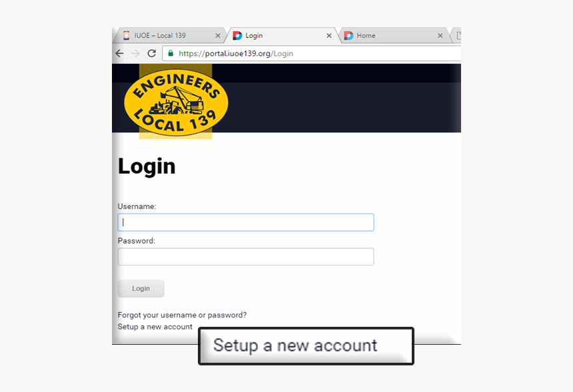Click the Engineers Local 139 logo
This screenshot has width=573, height=392.
[x=176, y=102]
